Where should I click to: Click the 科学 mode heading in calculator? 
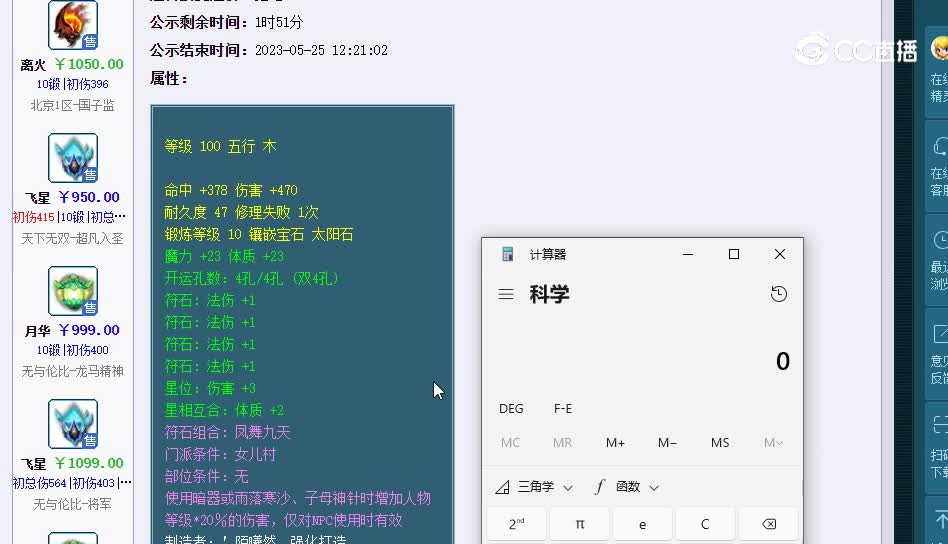(550, 294)
